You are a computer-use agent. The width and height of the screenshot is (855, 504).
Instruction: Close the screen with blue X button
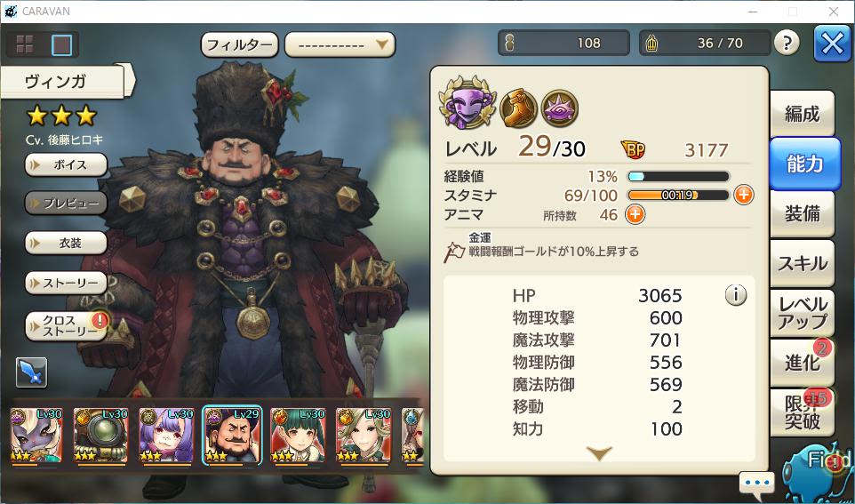(832, 43)
